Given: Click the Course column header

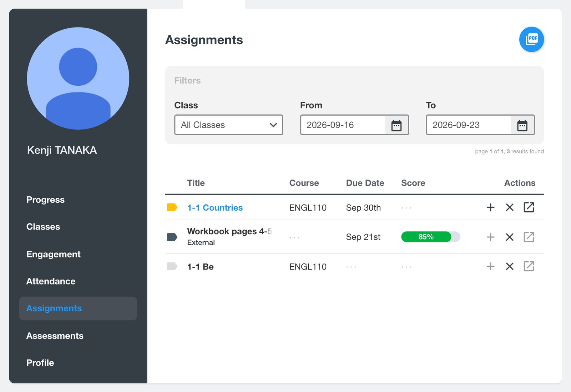Looking at the screenshot, I should (304, 183).
